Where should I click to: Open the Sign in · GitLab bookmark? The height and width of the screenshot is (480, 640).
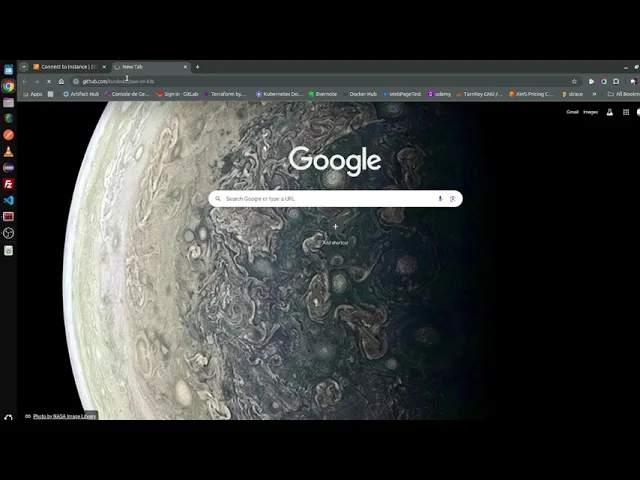pyautogui.click(x=178, y=94)
